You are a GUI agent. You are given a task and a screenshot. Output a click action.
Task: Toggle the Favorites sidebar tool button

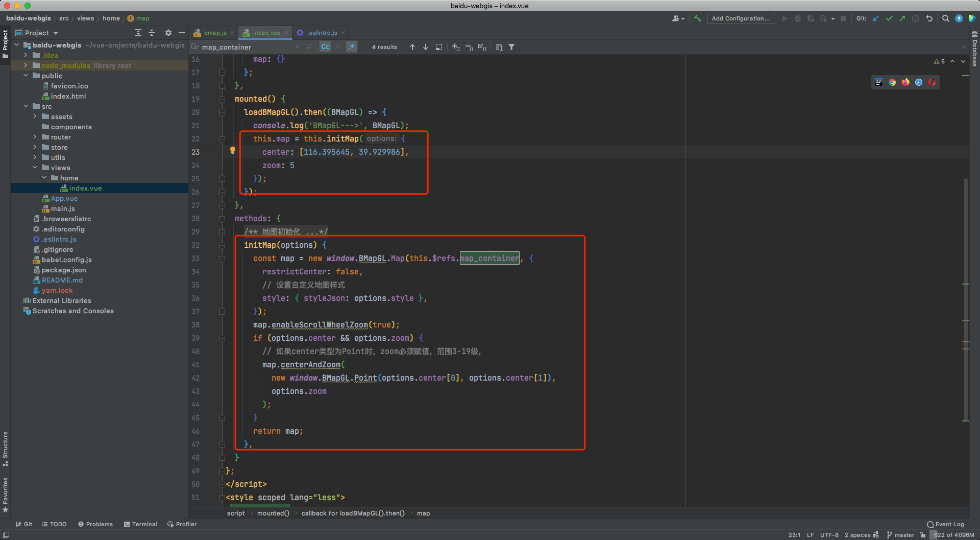(x=5, y=495)
